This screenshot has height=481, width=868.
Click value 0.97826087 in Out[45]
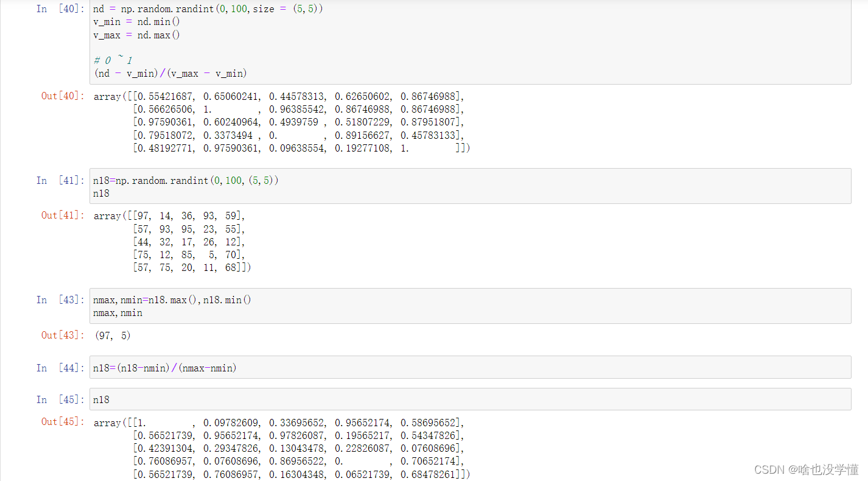(x=296, y=435)
